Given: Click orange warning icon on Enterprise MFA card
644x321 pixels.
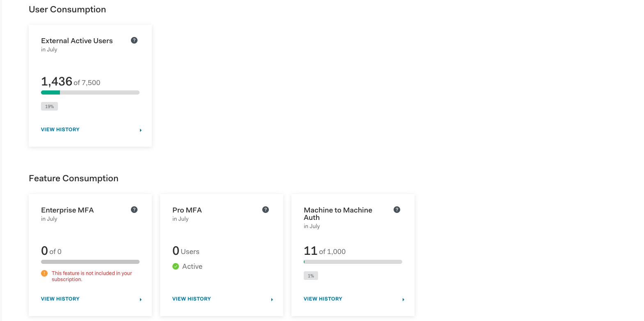Looking at the screenshot, I should click(44, 273).
